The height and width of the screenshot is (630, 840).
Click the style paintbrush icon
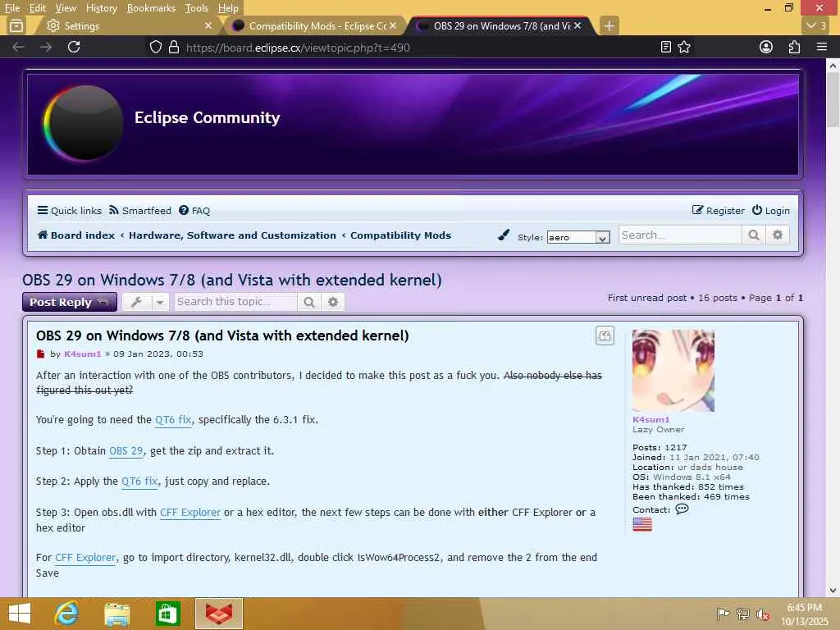pos(504,235)
